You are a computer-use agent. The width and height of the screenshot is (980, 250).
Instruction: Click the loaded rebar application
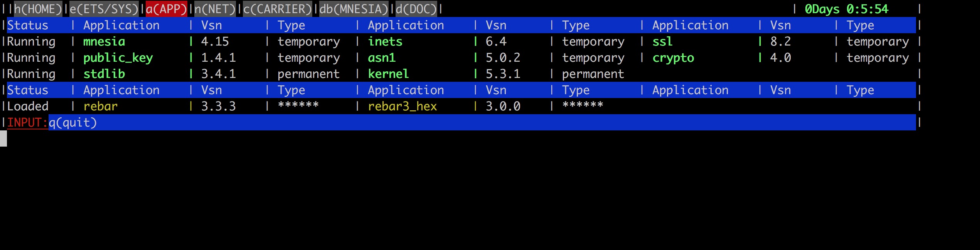100,106
